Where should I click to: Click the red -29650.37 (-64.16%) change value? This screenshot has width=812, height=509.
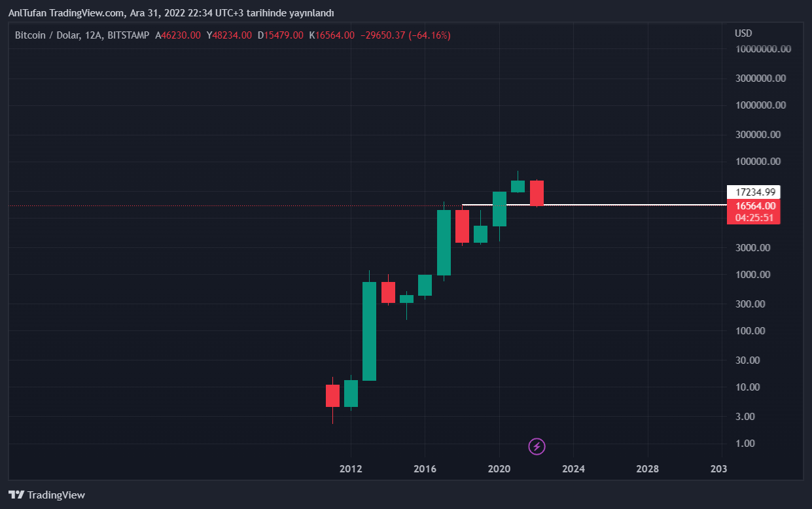[x=406, y=35]
